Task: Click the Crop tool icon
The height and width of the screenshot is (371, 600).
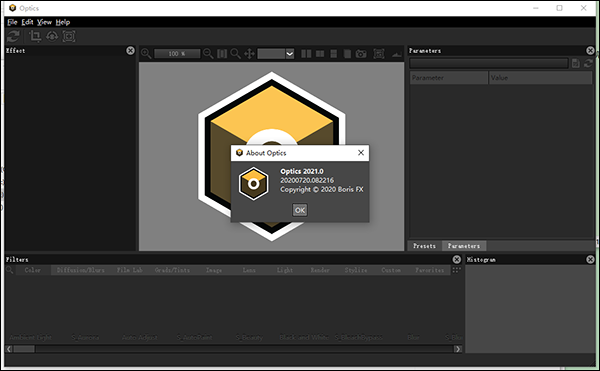Action: click(x=35, y=36)
